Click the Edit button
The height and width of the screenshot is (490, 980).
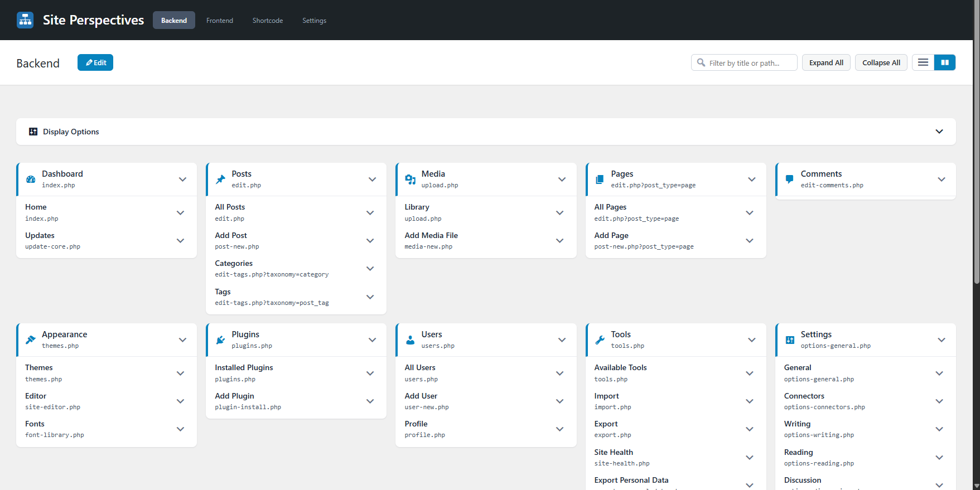click(95, 62)
